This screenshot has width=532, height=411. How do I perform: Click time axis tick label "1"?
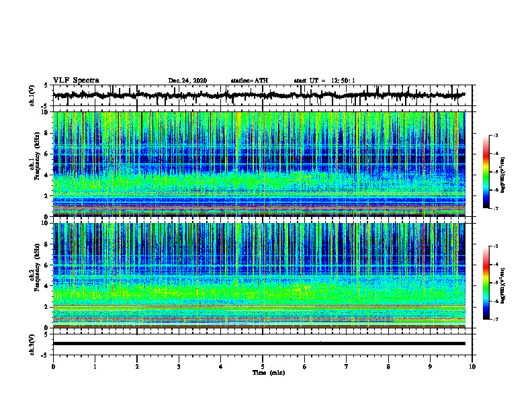95,367
